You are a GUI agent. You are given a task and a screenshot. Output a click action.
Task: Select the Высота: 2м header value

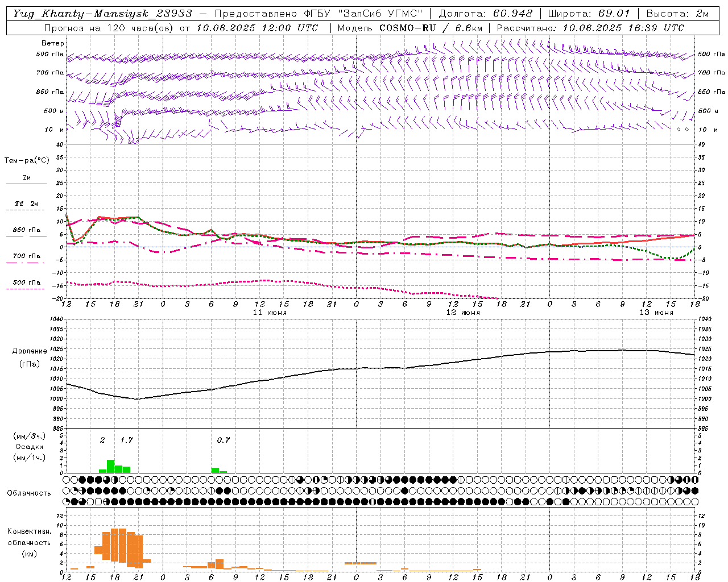tap(677, 14)
